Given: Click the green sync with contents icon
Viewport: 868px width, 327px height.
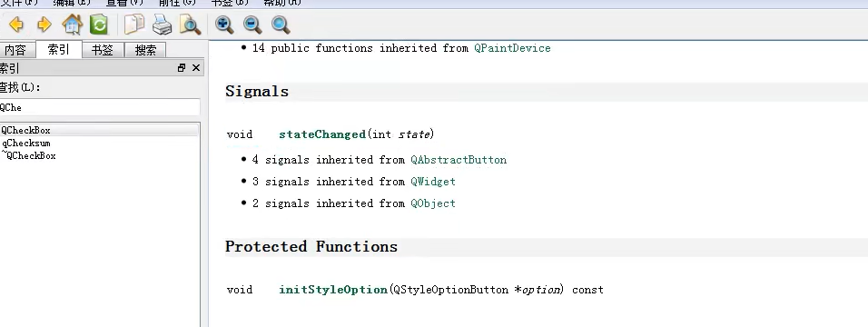Looking at the screenshot, I should pos(99,25).
